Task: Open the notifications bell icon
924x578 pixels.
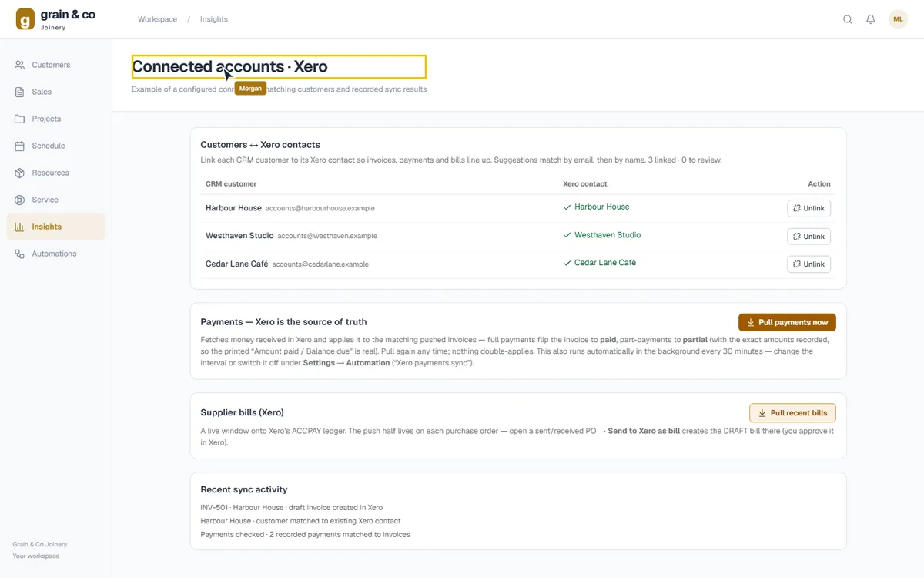Action: pos(871,19)
